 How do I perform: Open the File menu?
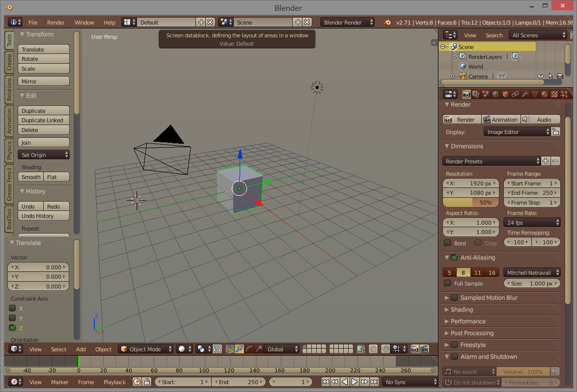(33, 23)
